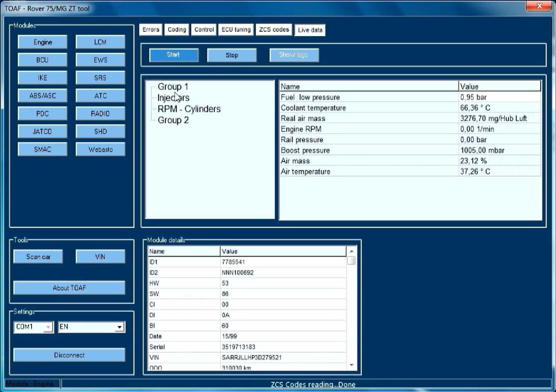Switch to the Errors tab
Image resolution: width=556 pixels, height=392 pixels.
pyautogui.click(x=151, y=30)
